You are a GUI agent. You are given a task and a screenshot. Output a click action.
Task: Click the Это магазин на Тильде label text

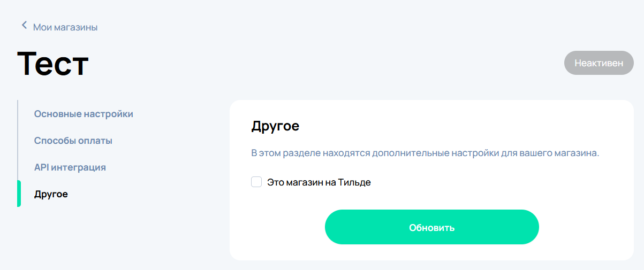pyautogui.click(x=319, y=182)
